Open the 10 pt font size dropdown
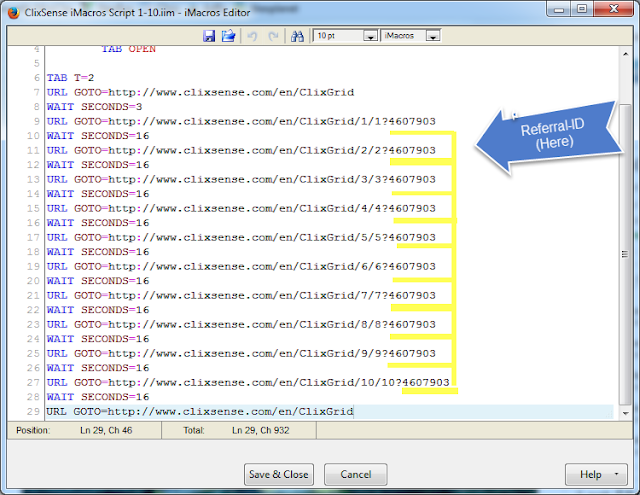This screenshot has width=640, height=495. point(371,36)
